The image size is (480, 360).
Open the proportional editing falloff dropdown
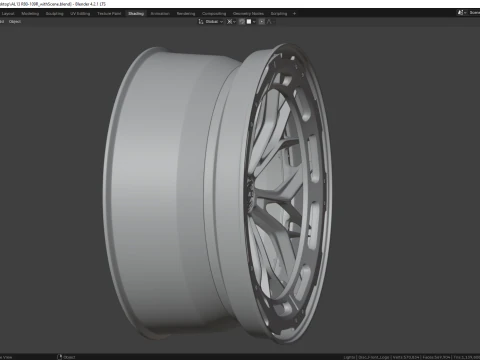[270, 22]
